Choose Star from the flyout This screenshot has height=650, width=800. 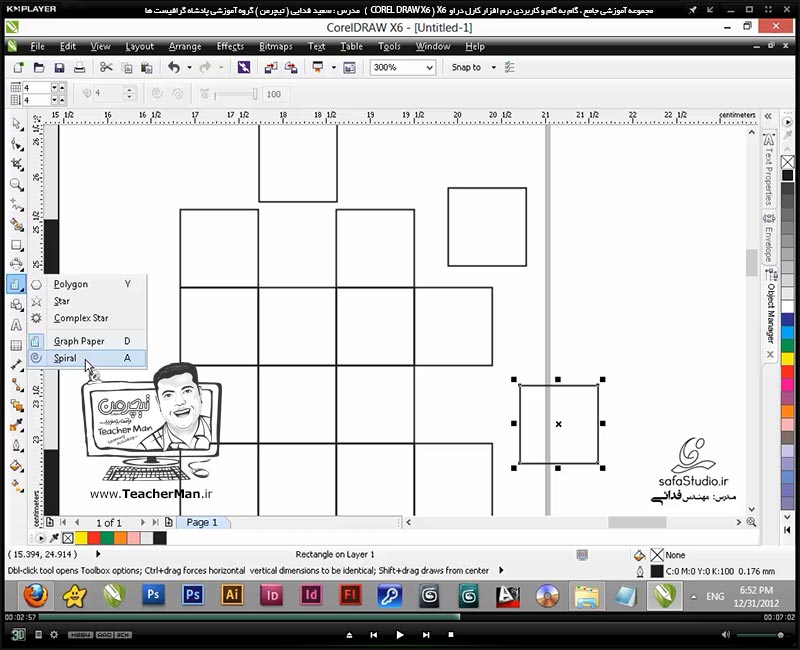[87, 301]
